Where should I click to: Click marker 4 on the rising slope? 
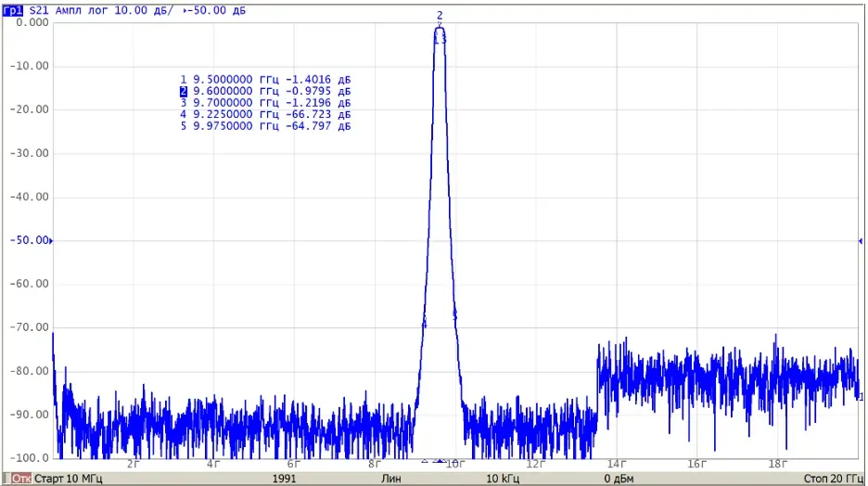pyautogui.click(x=425, y=325)
